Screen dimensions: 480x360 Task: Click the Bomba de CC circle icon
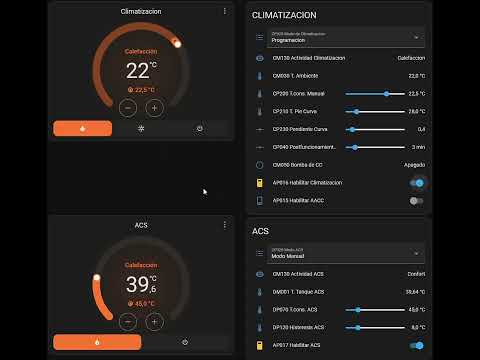[x=260, y=165]
